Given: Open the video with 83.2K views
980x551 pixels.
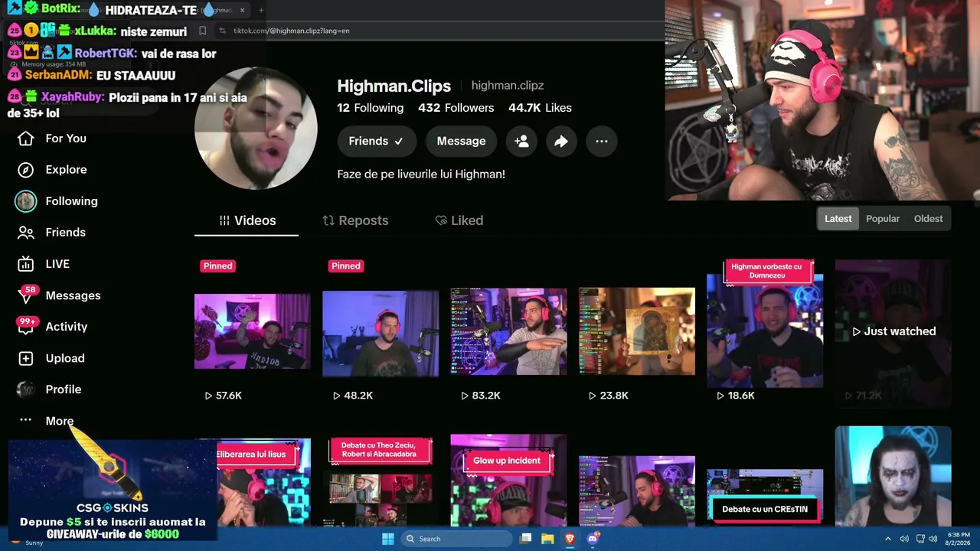Looking at the screenshot, I should coord(509,331).
